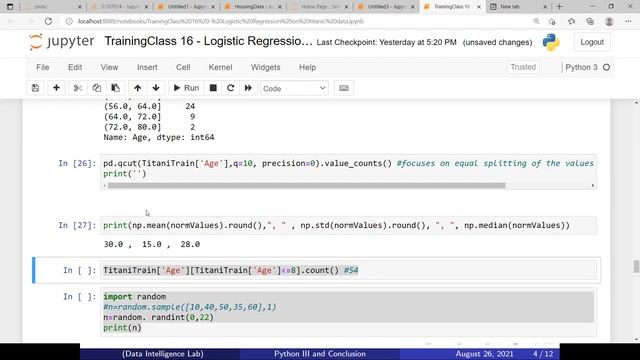Click inside the np.mean print cell In [27]
The height and width of the screenshot is (360, 640).
tap(349, 225)
